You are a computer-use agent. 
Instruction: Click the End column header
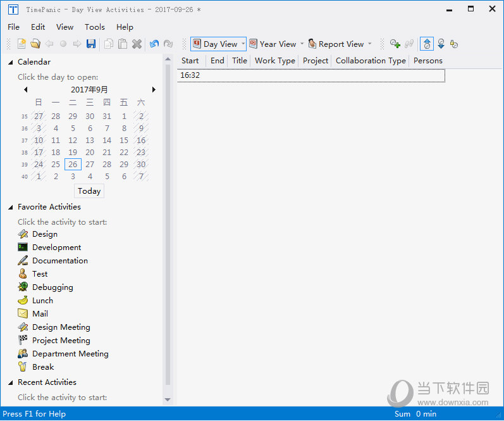click(218, 61)
